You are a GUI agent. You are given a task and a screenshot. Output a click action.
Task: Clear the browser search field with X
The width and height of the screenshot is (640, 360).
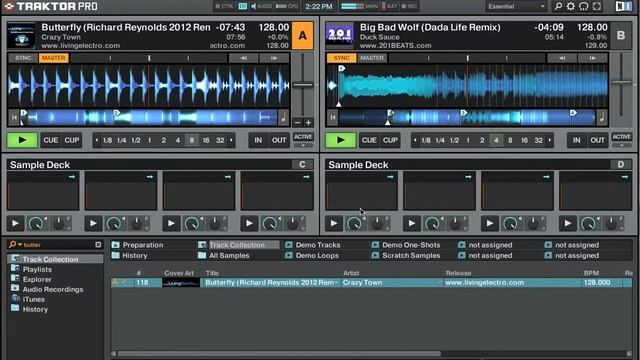point(98,244)
